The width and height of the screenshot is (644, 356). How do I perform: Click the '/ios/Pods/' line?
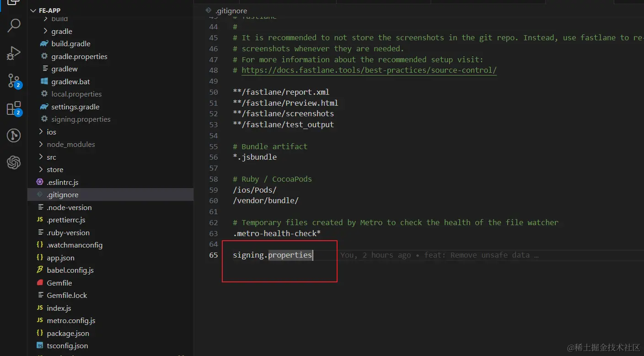(x=255, y=190)
